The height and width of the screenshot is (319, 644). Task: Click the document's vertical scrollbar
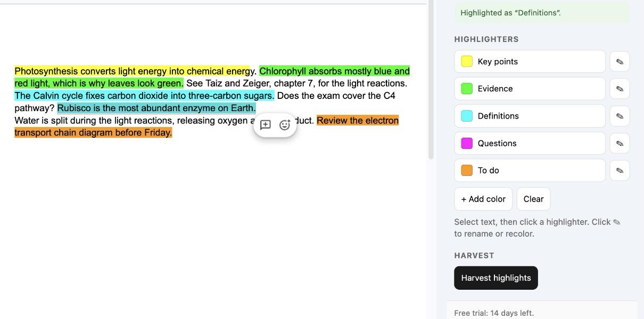coord(431,80)
